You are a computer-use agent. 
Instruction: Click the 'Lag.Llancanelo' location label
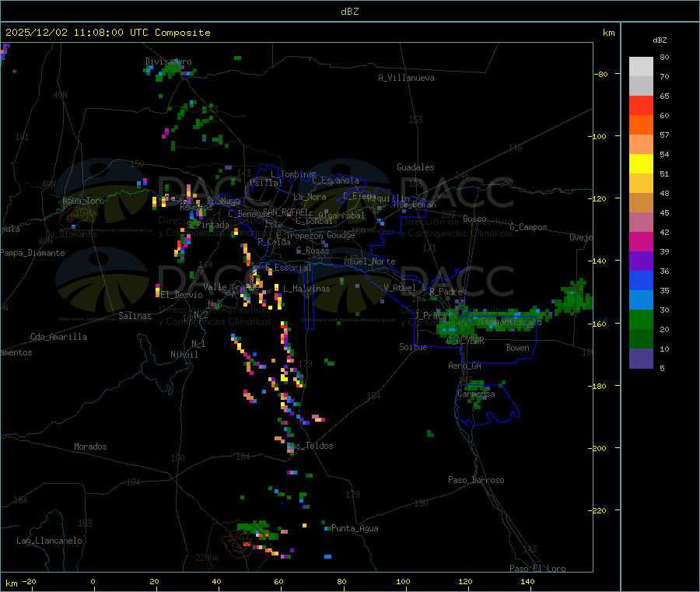pos(50,541)
